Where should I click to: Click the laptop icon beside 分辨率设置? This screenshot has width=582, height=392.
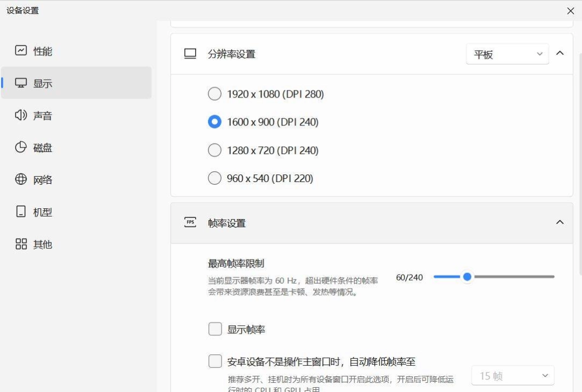point(190,54)
